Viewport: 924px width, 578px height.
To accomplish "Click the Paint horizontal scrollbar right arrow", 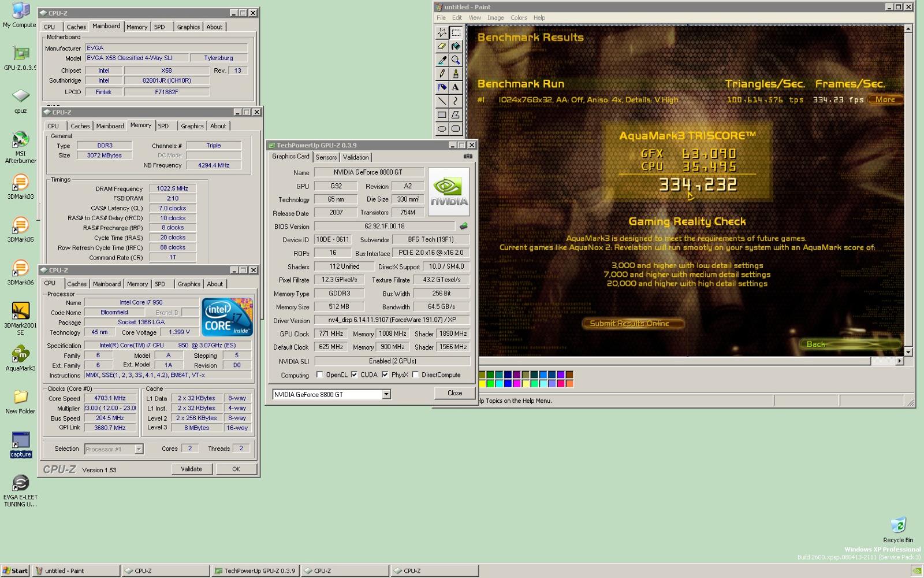I will (x=899, y=361).
